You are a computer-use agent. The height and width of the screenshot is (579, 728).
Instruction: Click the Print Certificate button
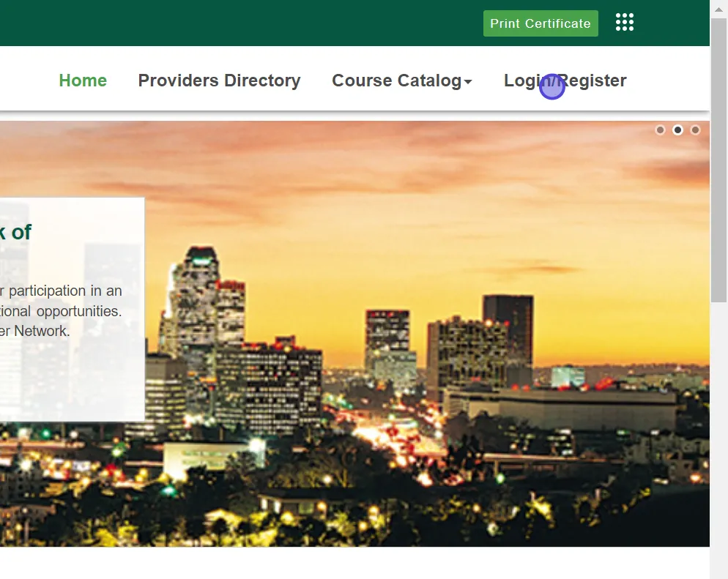pyautogui.click(x=541, y=23)
